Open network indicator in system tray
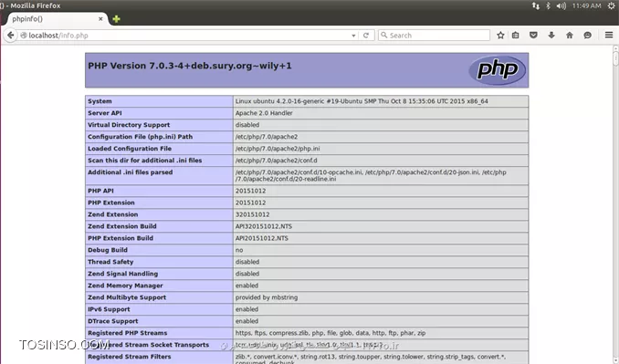This screenshot has width=619, height=364. point(535,5)
